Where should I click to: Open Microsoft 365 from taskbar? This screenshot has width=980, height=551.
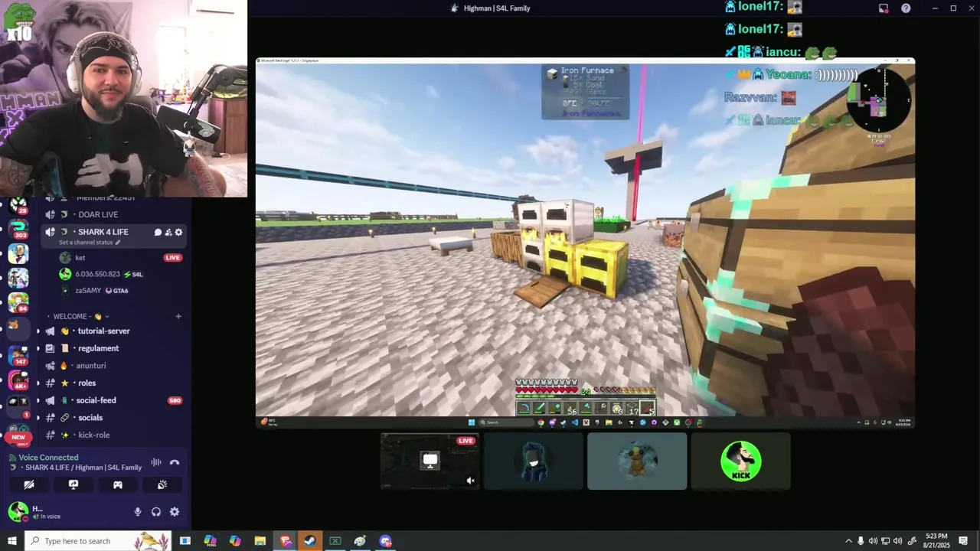(x=210, y=541)
